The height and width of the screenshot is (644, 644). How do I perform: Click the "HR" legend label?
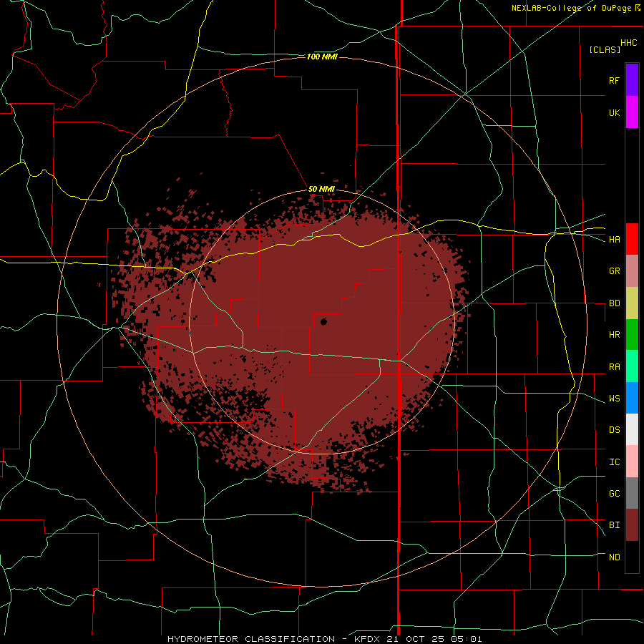pos(614,335)
